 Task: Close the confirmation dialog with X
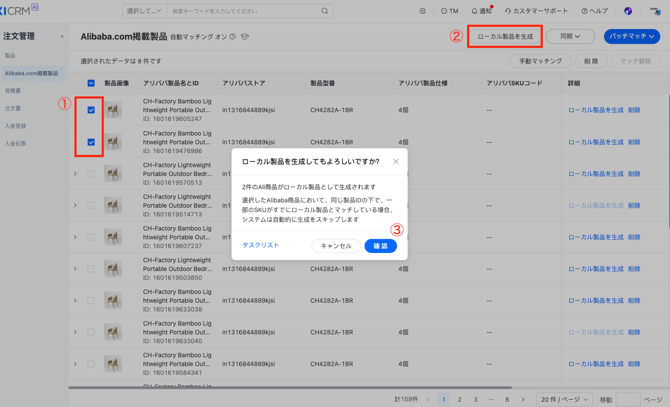tap(395, 161)
